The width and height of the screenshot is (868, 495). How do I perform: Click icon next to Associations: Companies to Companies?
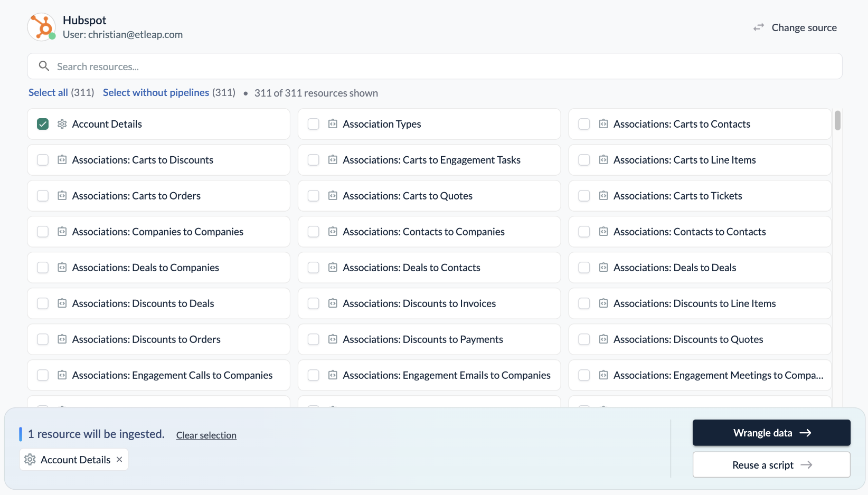[x=62, y=232]
